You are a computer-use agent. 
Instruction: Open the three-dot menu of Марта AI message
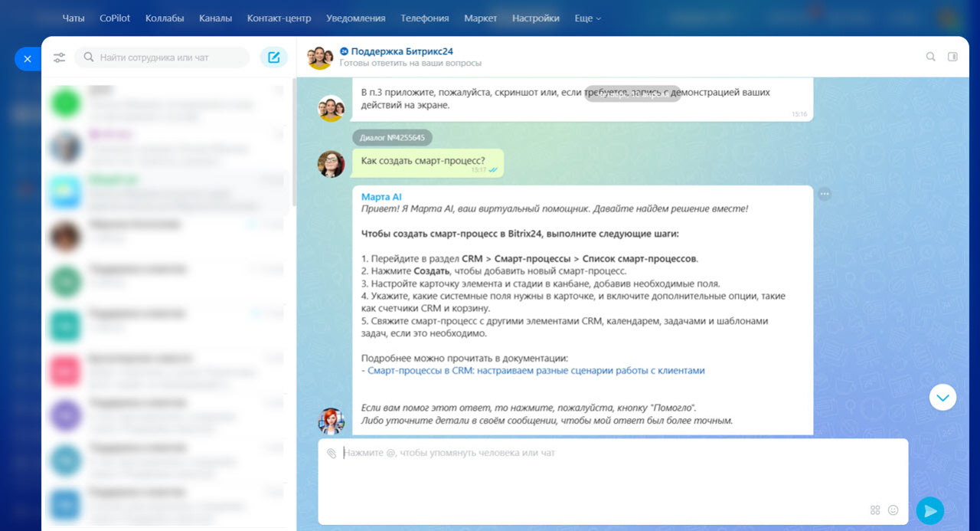tap(825, 194)
